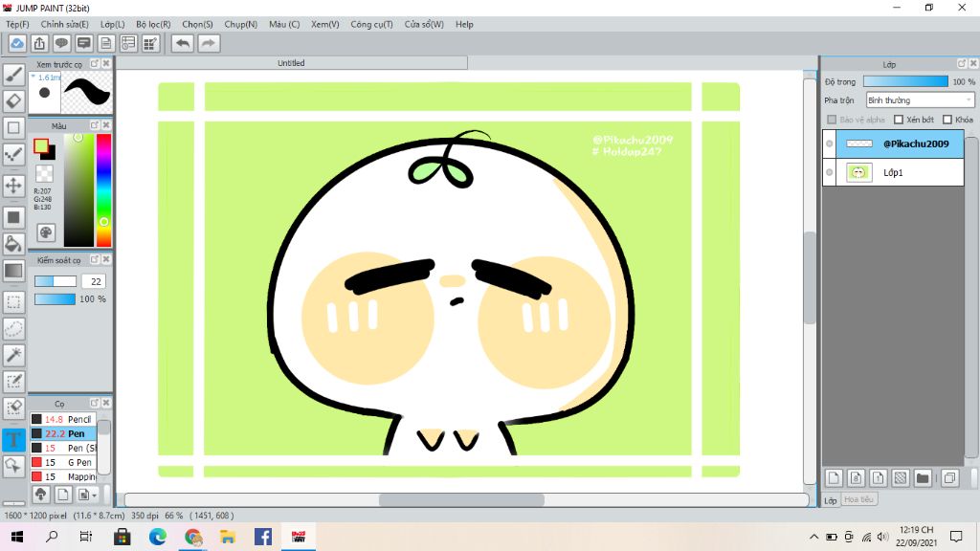The image size is (980, 551).
Task: Toggle visibility of @Pikachu2009 layer
Action: pos(830,143)
